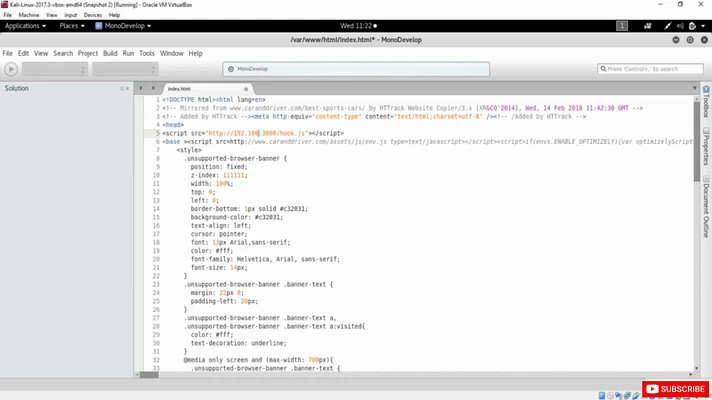The width and height of the screenshot is (712, 400).
Task: Navigate to previous tab with left arrow
Action: [x=141, y=88]
